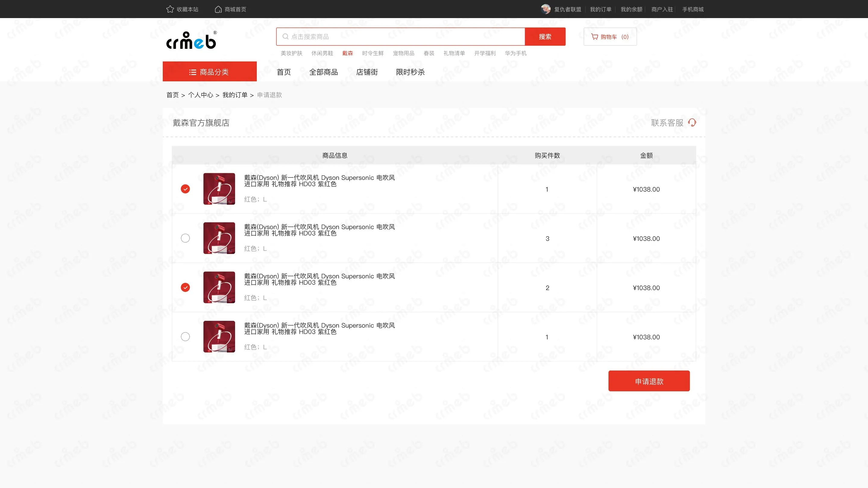Click 个人中心 in the breadcrumb

[x=200, y=95]
